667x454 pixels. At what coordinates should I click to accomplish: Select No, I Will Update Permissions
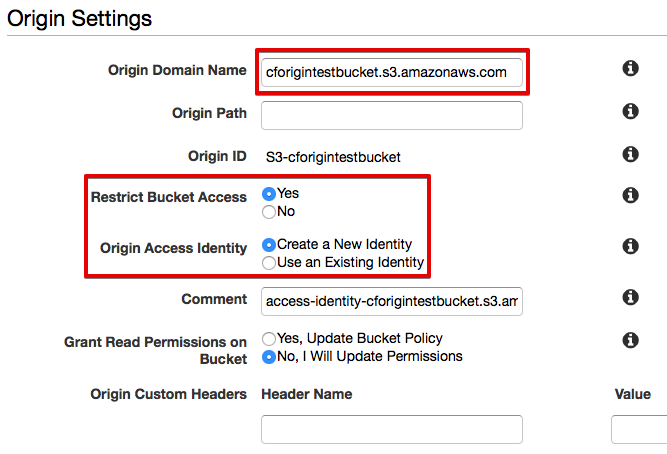point(269,357)
